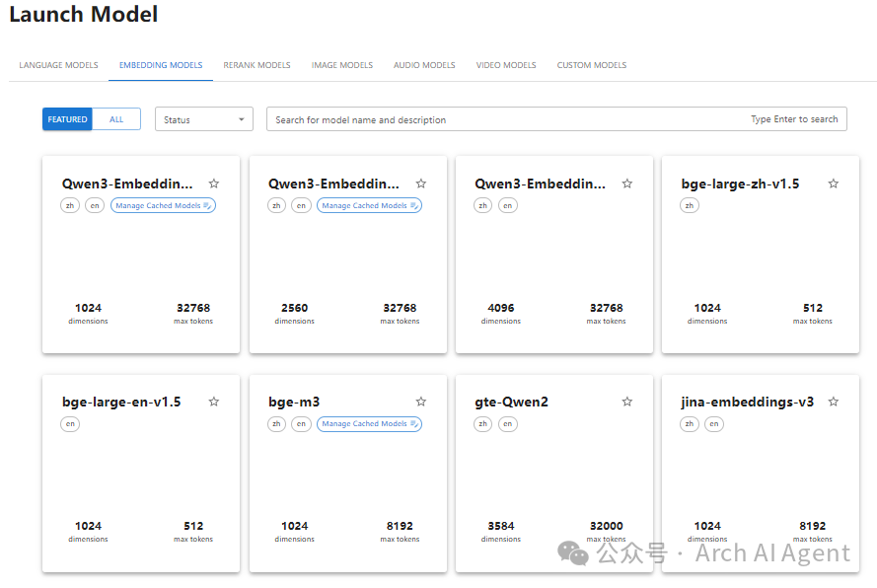
Task: Select the Embedding Models tab
Action: pyautogui.click(x=161, y=65)
